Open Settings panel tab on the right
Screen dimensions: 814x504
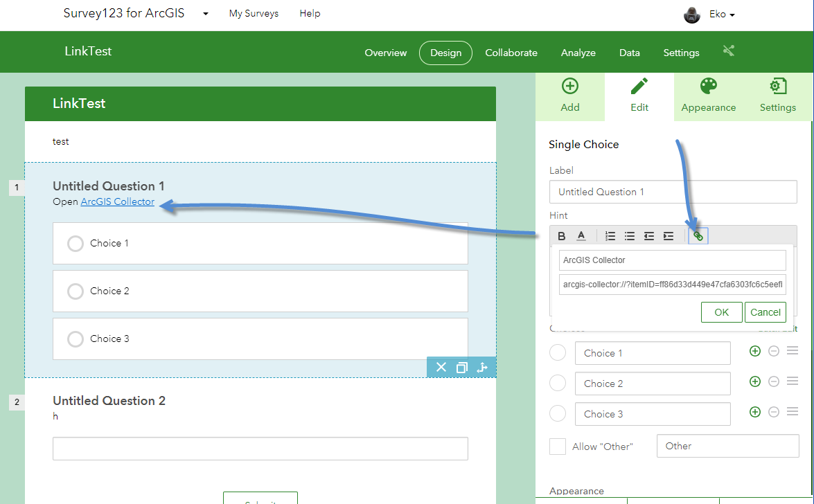click(x=778, y=97)
